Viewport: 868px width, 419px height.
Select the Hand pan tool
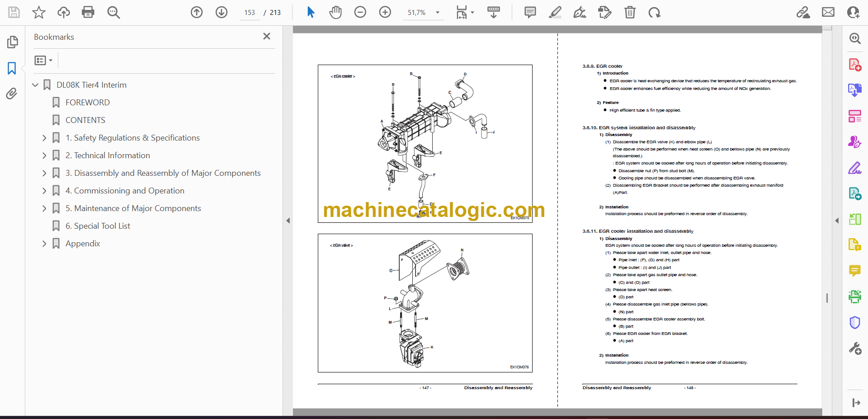(x=335, y=12)
